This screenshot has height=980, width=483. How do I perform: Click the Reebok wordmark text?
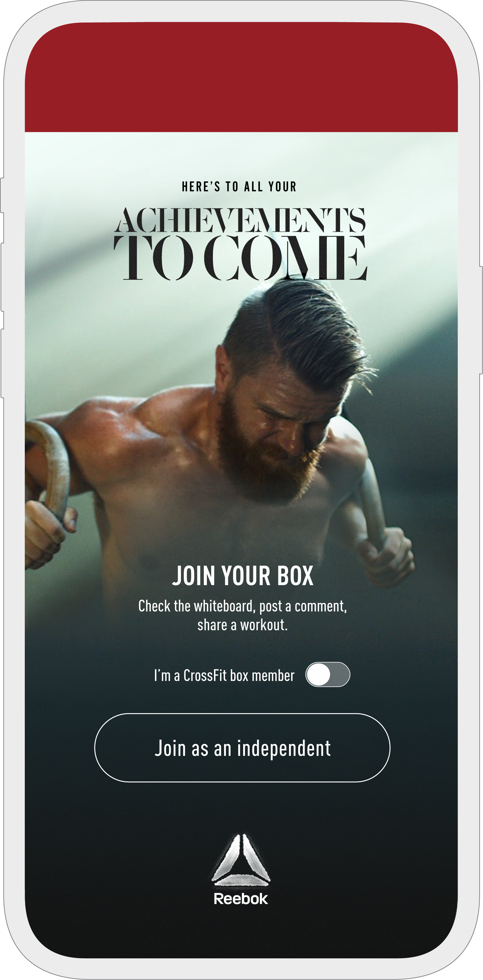(241, 899)
